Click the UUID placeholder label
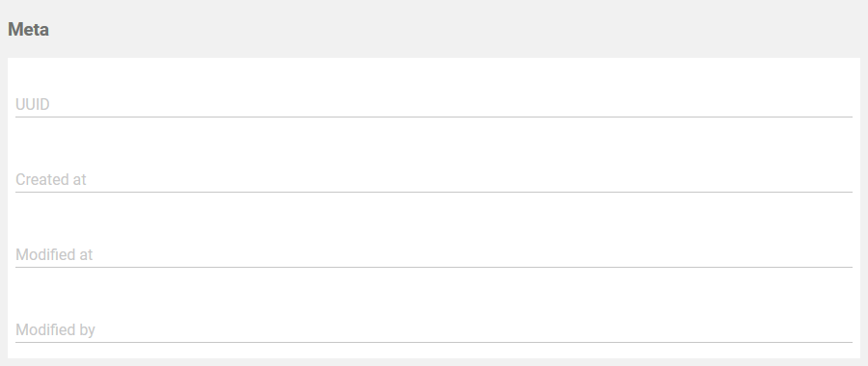This screenshot has height=366, width=868. [x=33, y=104]
